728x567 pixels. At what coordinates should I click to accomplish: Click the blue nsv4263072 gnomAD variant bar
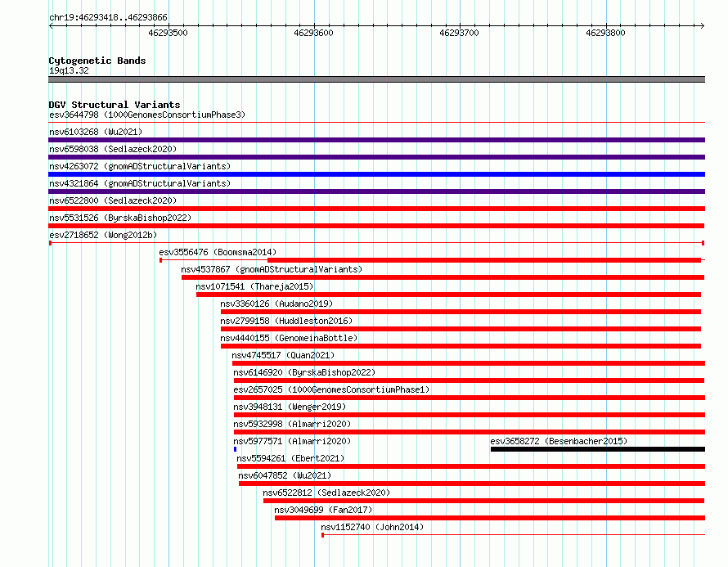coord(376,174)
